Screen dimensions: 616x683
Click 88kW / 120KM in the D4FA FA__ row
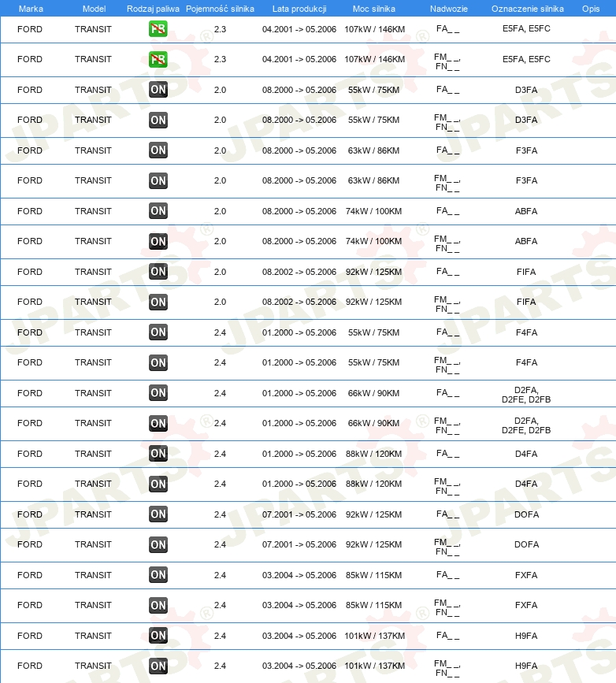(x=374, y=454)
